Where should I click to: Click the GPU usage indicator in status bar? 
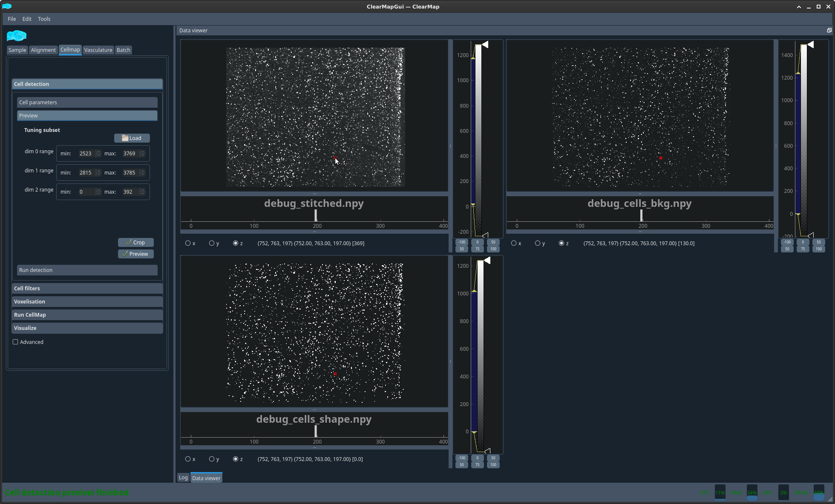[783, 493]
